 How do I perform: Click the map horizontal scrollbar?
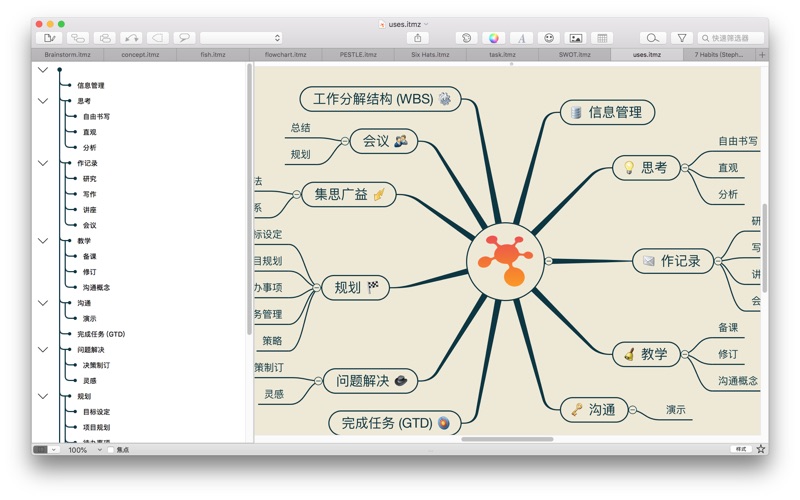507,439
